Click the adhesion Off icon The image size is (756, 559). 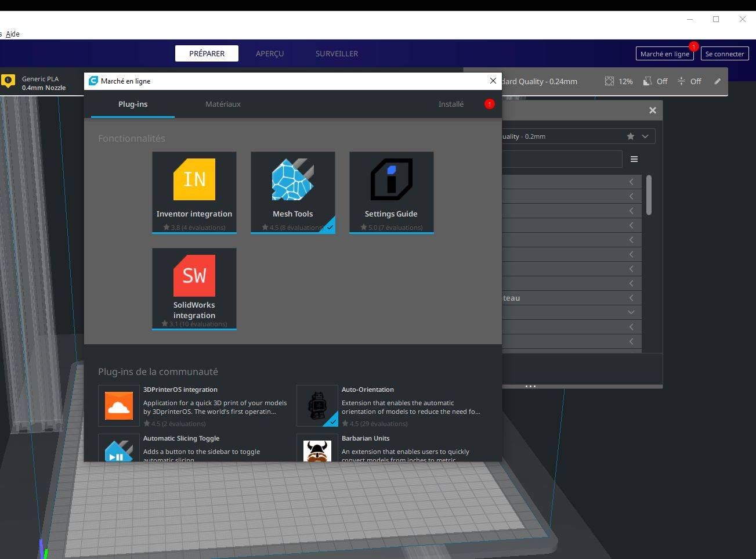point(681,81)
